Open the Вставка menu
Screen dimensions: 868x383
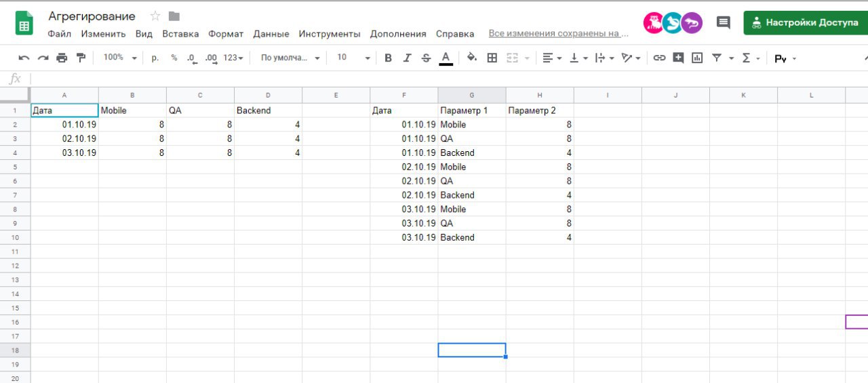pyautogui.click(x=180, y=34)
